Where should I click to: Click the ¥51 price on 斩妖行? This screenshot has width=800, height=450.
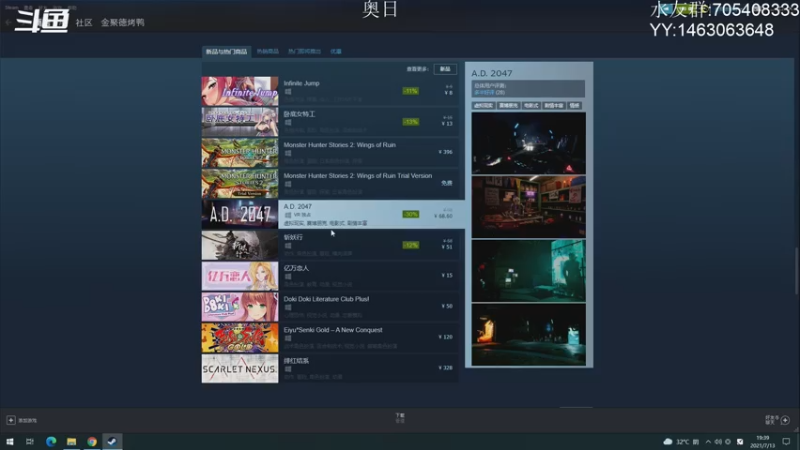[447, 247]
